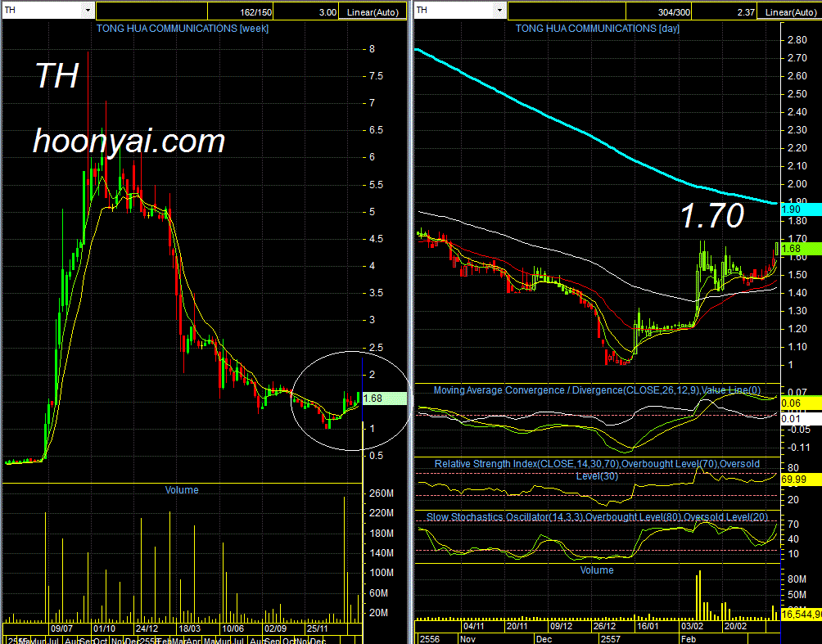
Task: Open the TH symbol dropdown in daily chart
Action: (x=499, y=11)
